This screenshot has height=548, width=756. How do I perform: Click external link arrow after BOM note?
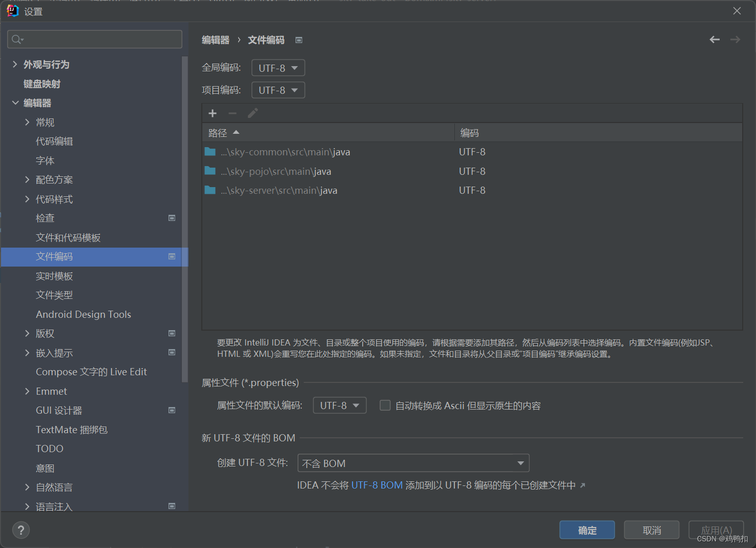click(x=582, y=485)
